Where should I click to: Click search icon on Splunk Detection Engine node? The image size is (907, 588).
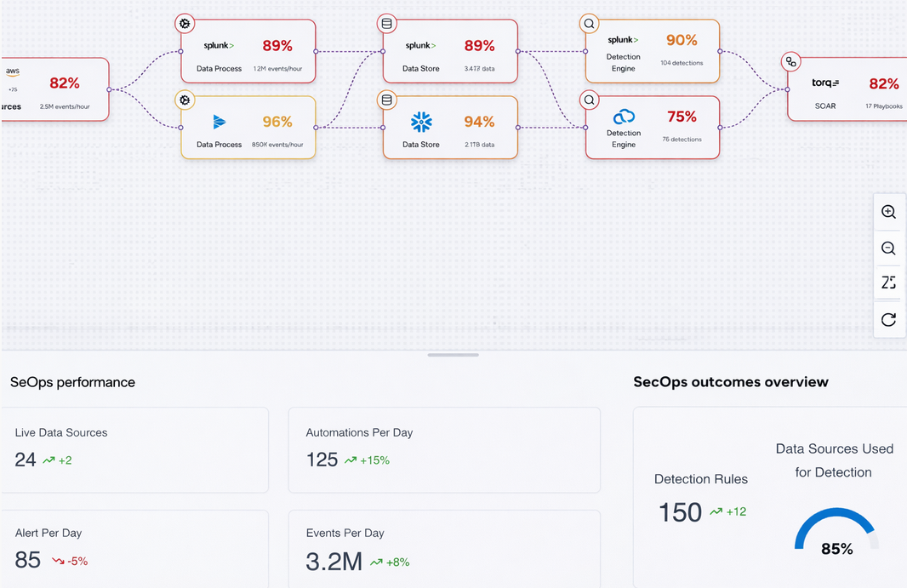coord(589,24)
